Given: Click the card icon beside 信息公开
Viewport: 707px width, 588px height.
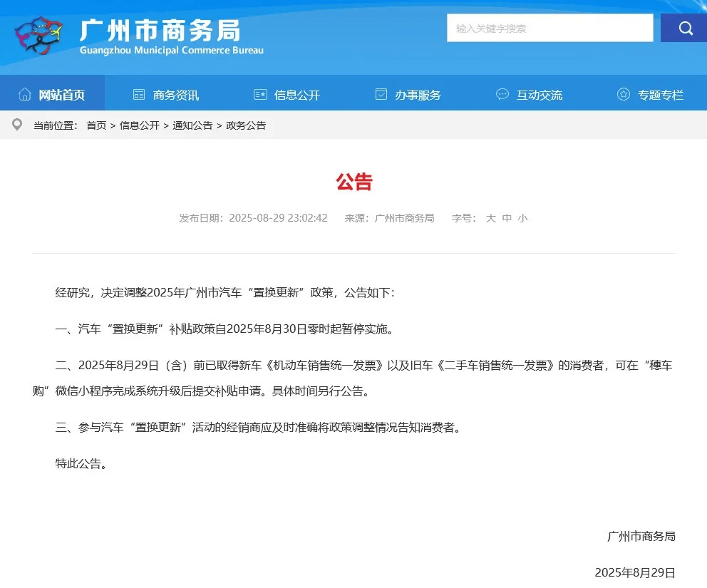Looking at the screenshot, I should point(260,94).
